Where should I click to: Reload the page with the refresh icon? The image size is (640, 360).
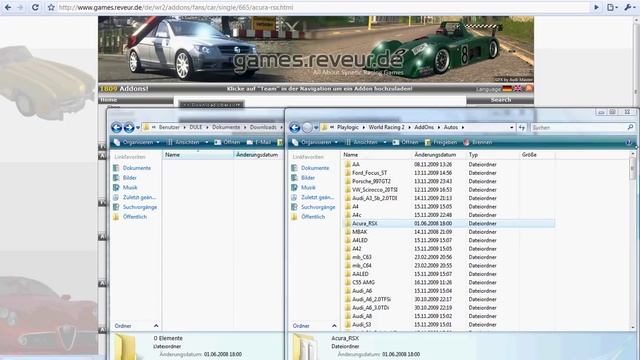point(36,7)
